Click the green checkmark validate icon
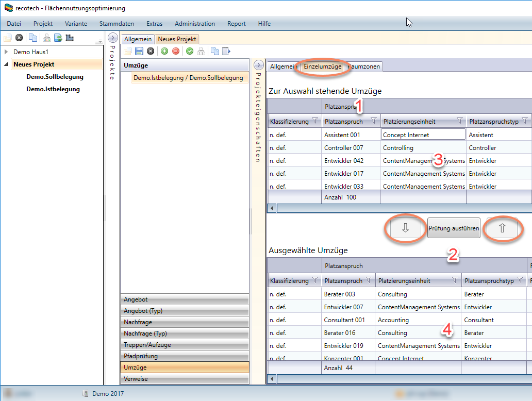Screen dimensions: 532x401 190,51
